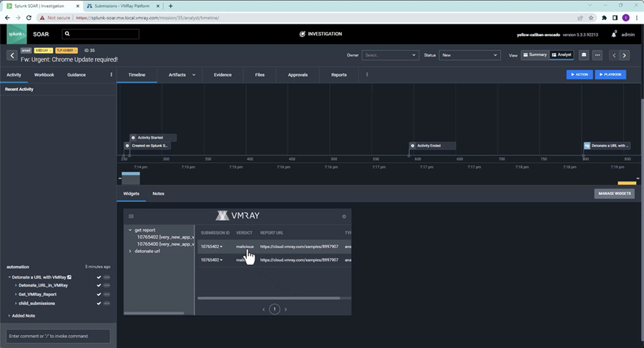
Task: Click the widget next page arrow
Action: pos(286,309)
